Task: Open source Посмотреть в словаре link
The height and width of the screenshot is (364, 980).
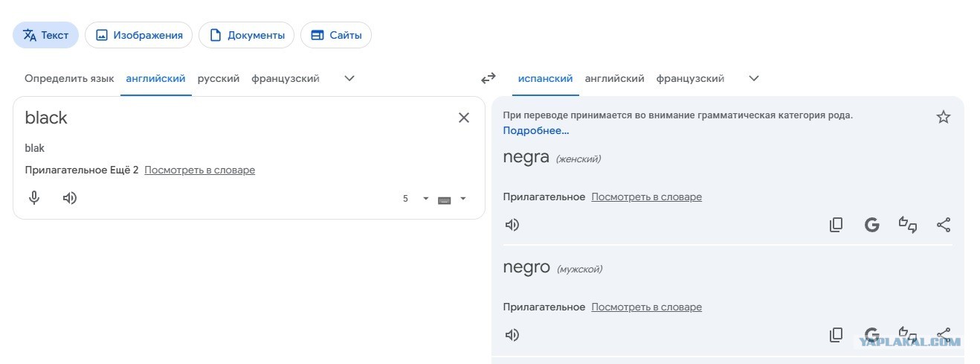Action: click(199, 170)
